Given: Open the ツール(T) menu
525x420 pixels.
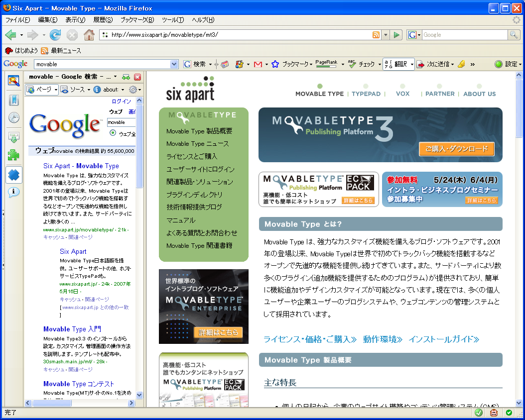Looking at the screenshot, I should 172,20.
